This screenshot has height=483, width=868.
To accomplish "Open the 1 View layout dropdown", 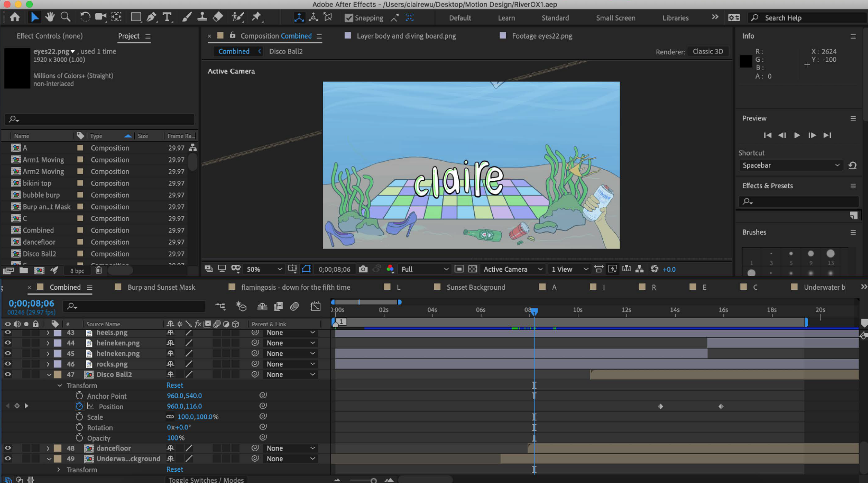I will [x=570, y=269].
